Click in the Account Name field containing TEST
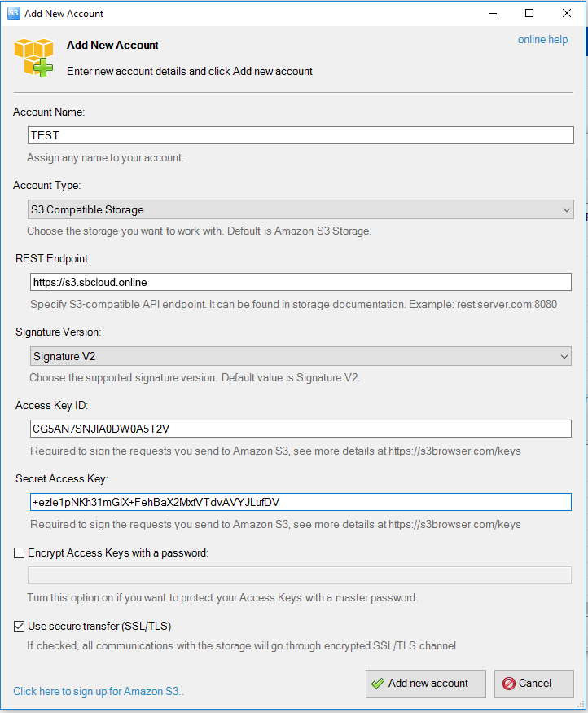Image resolution: width=588 pixels, height=713 pixels. pos(301,135)
